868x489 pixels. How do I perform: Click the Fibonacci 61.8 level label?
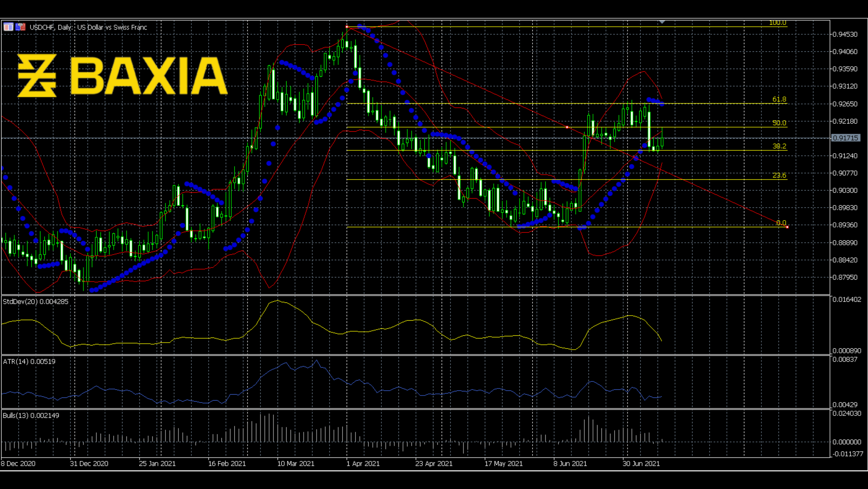point(779,99)
